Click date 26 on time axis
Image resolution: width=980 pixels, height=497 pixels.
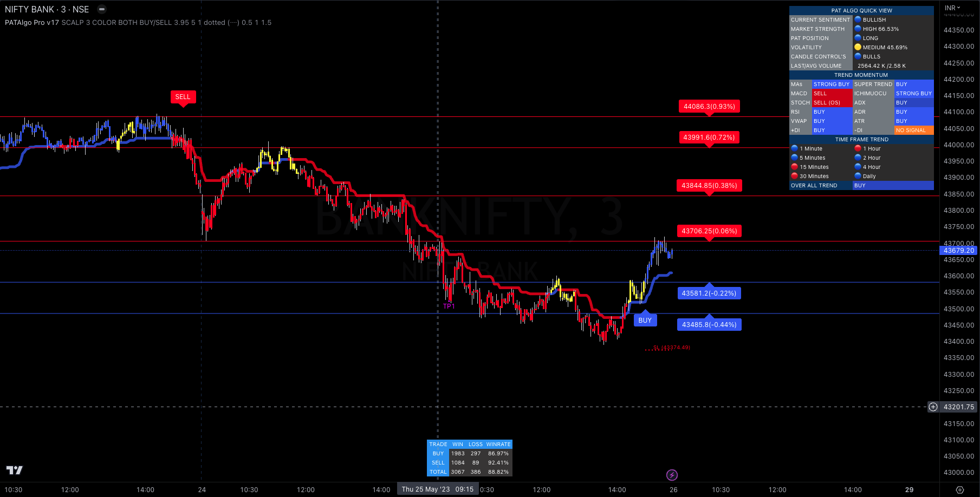click(673, 489)
